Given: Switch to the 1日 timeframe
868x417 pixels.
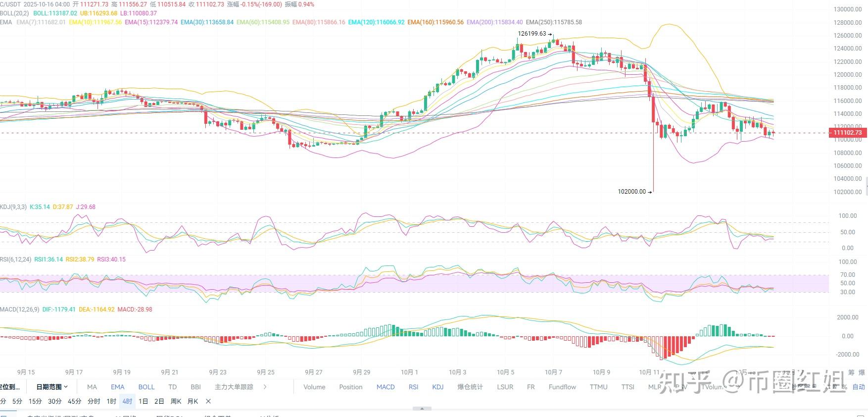Looking at the screenshot, I should point(143,401).
